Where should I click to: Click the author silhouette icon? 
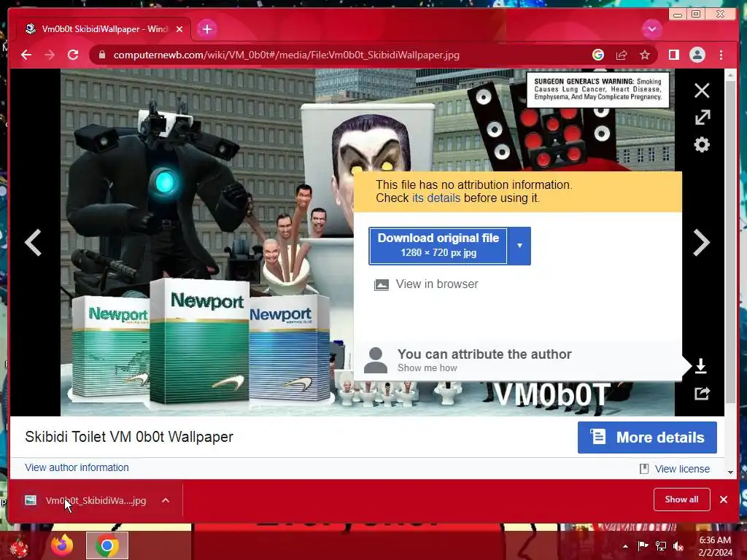pos(376,360)
